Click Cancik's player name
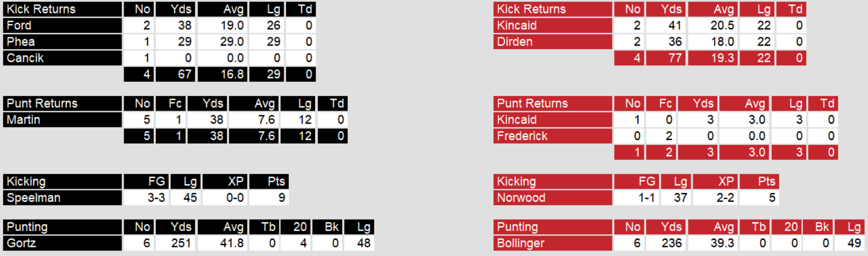The height and width of the screenshot is (256, 868). 25,58
